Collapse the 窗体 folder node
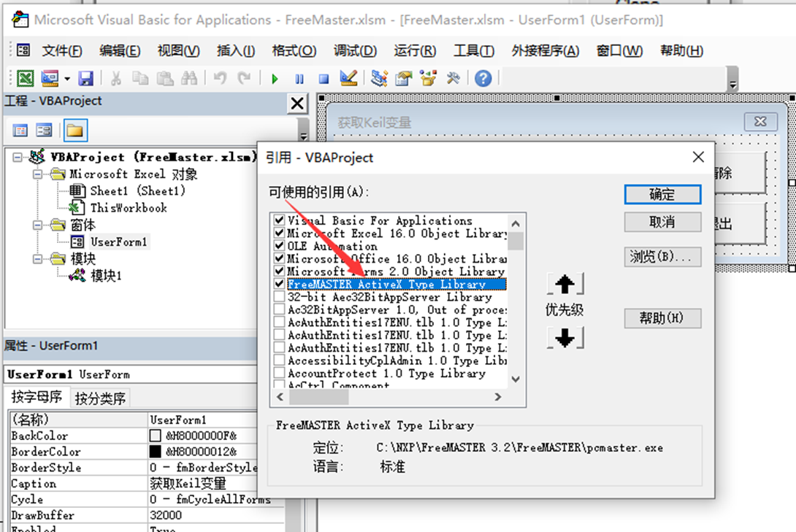796x532 pixels. 37,225
